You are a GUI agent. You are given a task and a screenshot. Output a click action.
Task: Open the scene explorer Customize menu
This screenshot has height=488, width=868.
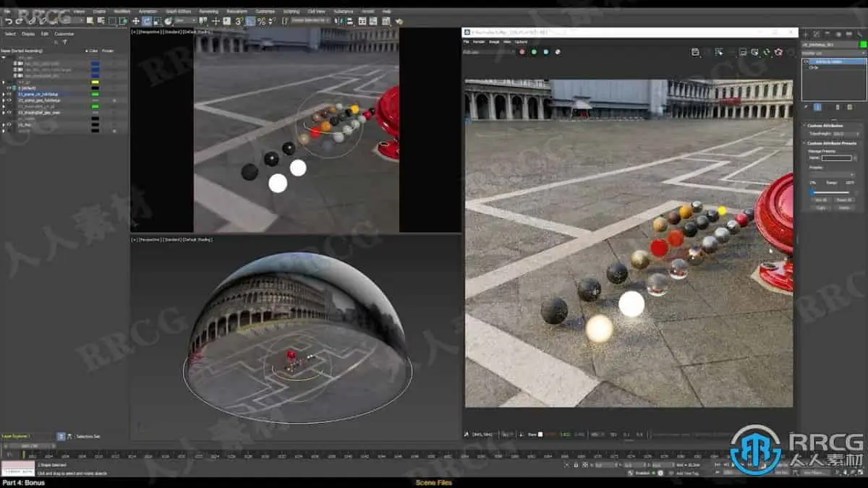pos(64,34)
